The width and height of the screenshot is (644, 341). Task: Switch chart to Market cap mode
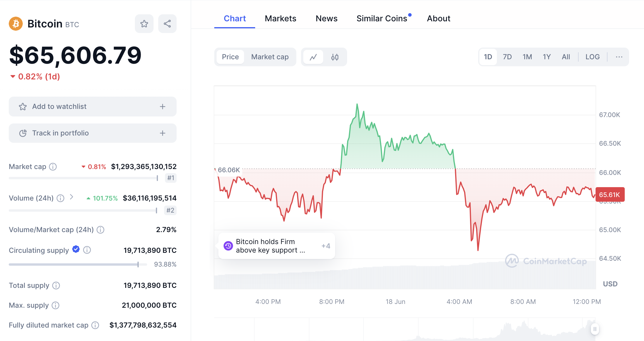click(x=270, y=57)
